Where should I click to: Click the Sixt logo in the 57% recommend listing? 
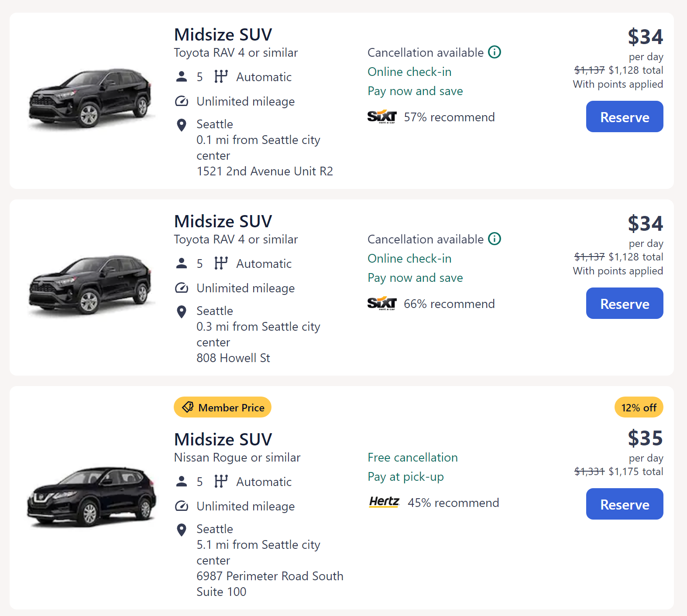pyautogui.click(x=382, y=117)
